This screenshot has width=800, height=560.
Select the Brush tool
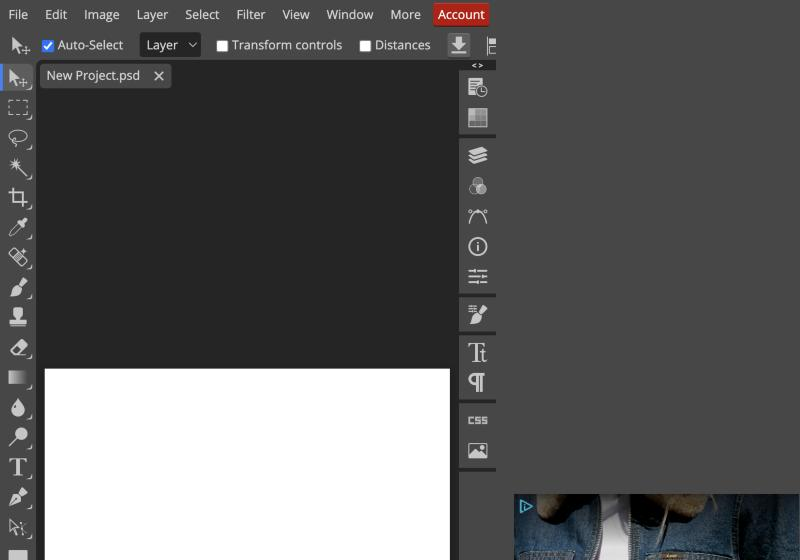(18, 287)
